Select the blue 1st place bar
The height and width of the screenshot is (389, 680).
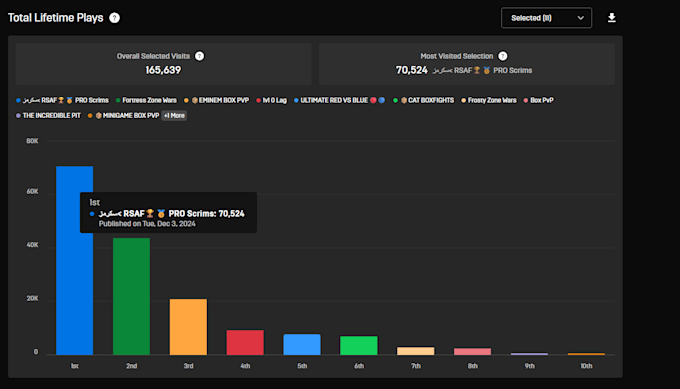[x=75, y=260]
